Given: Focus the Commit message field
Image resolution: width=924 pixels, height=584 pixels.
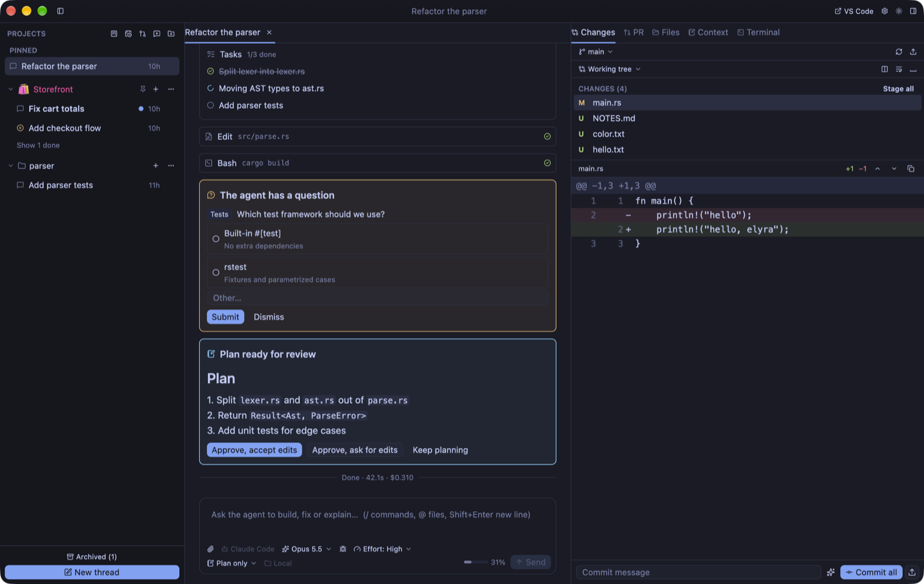Looking at the screenshot, I should pos(698,572).
